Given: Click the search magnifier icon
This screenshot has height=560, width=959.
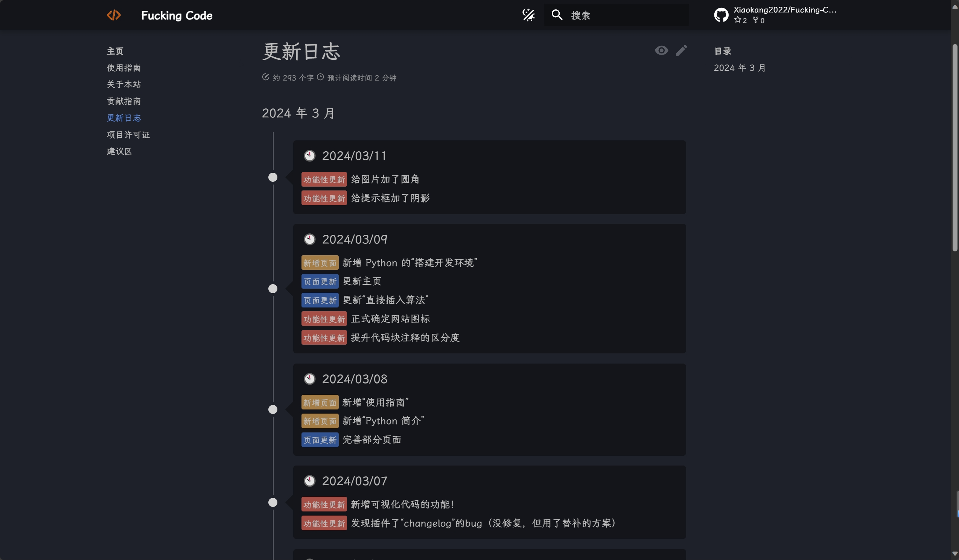Looking at the screenshot, I should coord(557,15).
